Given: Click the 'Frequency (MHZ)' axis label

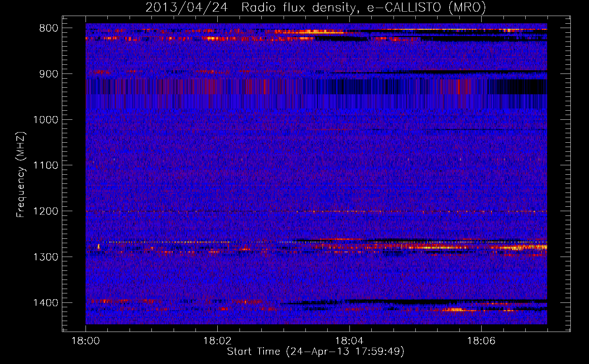Looking at the screenshot, I should pos(21,175).
